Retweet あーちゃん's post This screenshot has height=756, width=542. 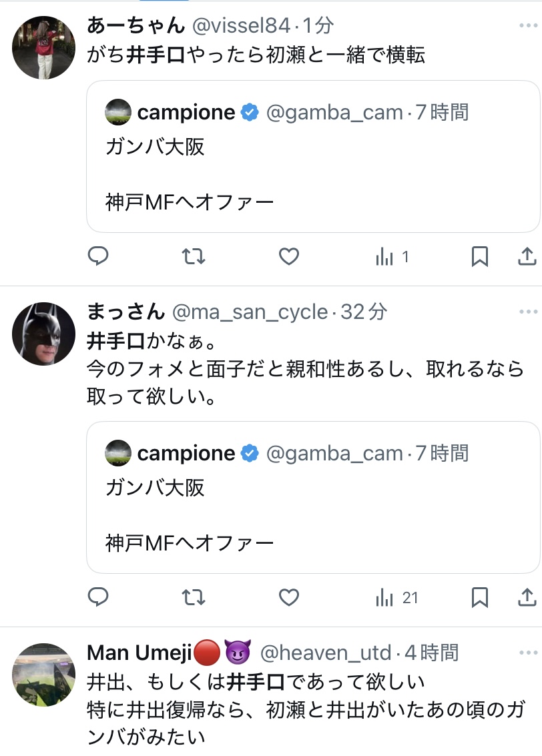point(194,256)
